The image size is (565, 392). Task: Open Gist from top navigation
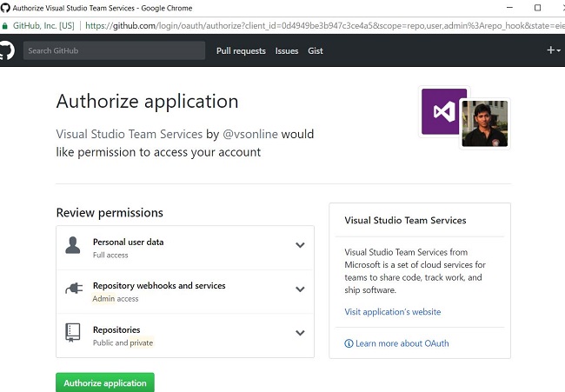click(316, 50)
